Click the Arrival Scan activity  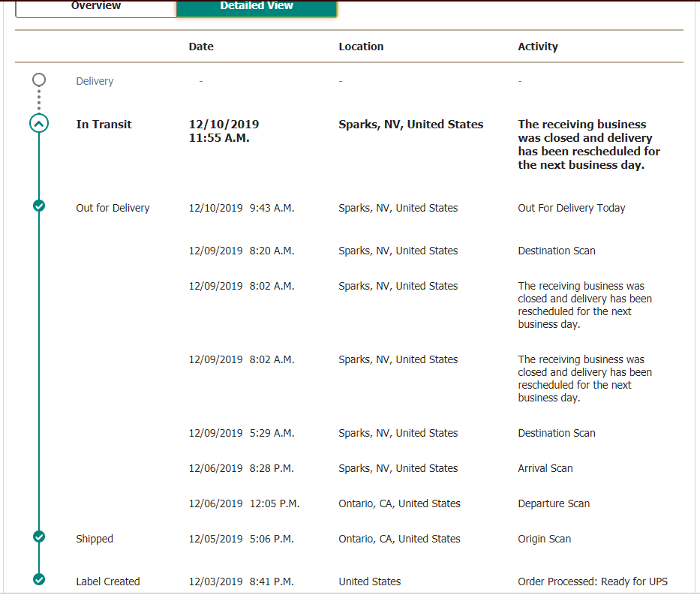pyautogui.click(x=545, y=468)
